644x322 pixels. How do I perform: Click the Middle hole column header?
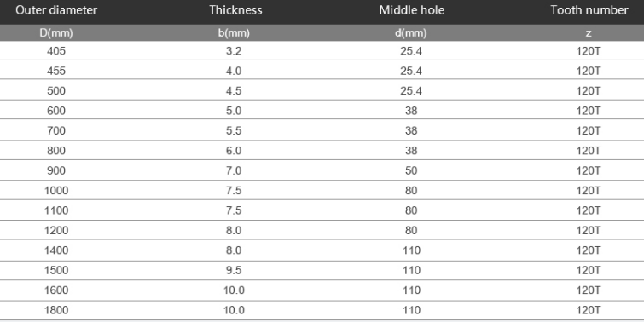coord(411,10)
